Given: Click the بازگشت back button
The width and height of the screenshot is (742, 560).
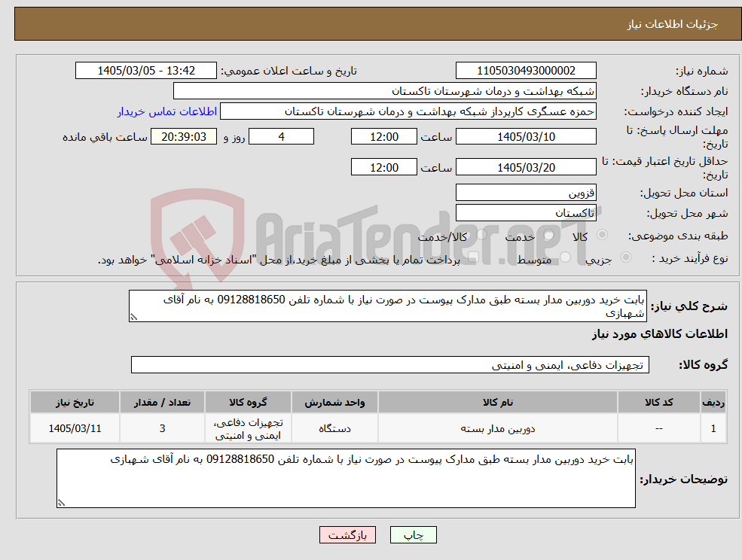Looking at the screenshot, I should click(347, 535).
